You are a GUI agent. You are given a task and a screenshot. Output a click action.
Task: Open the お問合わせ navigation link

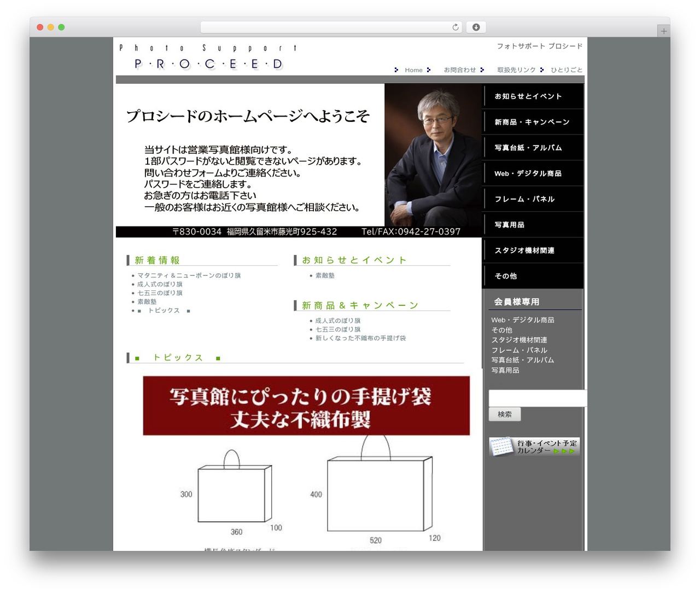coord(459,70)
